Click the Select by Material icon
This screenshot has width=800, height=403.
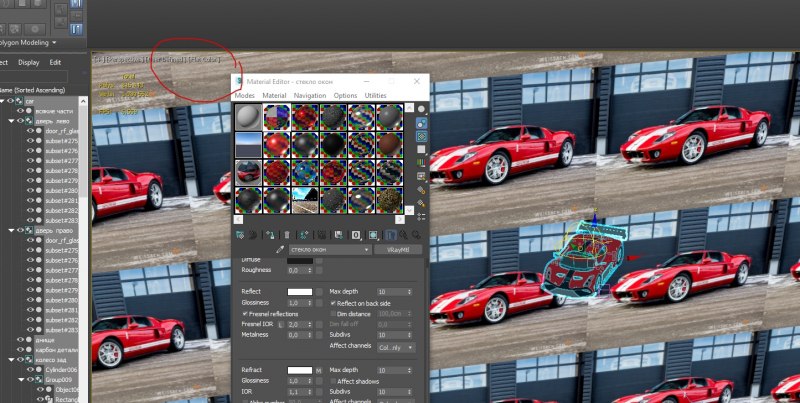pyautogui.click(x=421, y=203)
